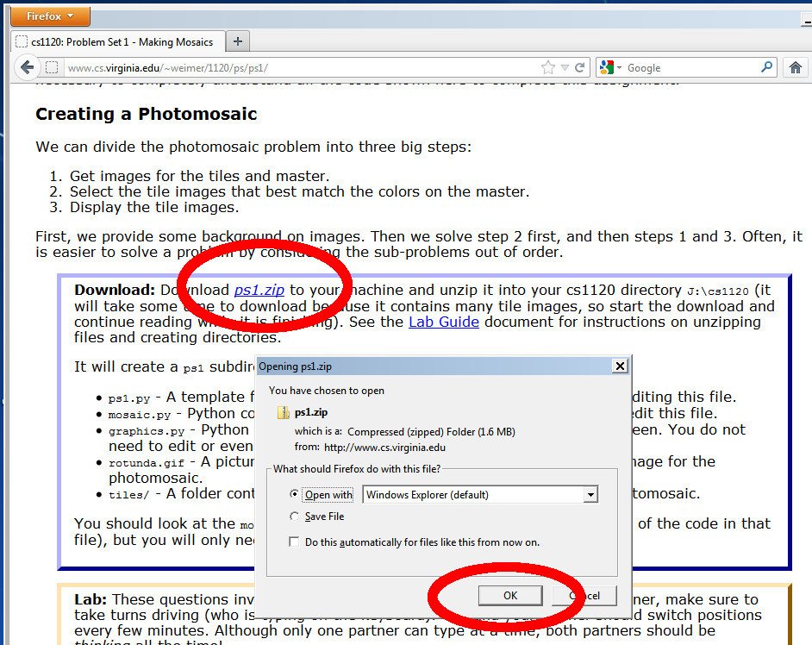Click the ps1.zip zipped folder icon in dialog
The image size is (812, 645).
click(x=284, y=412)
